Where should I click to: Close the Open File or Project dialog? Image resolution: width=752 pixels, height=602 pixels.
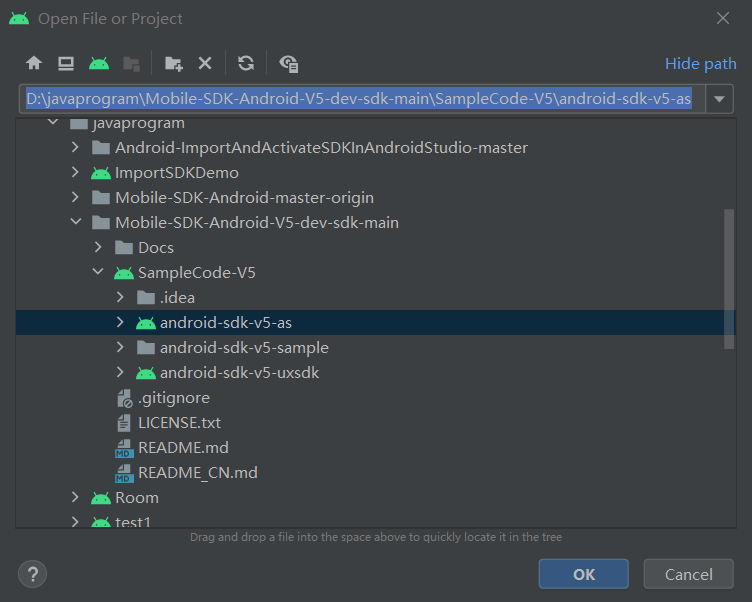[x=722, y=18]
